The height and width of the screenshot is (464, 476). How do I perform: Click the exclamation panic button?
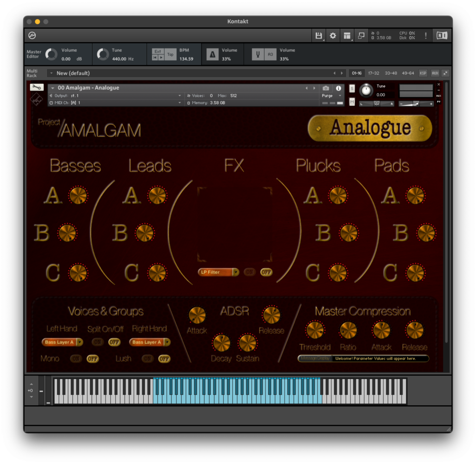coord(426,35)
